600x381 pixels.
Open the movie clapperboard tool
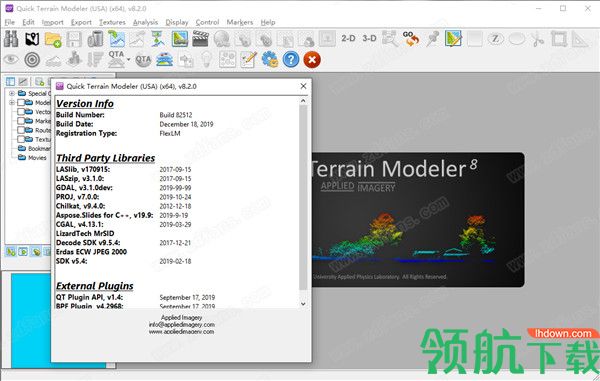(x=201, y=39)
